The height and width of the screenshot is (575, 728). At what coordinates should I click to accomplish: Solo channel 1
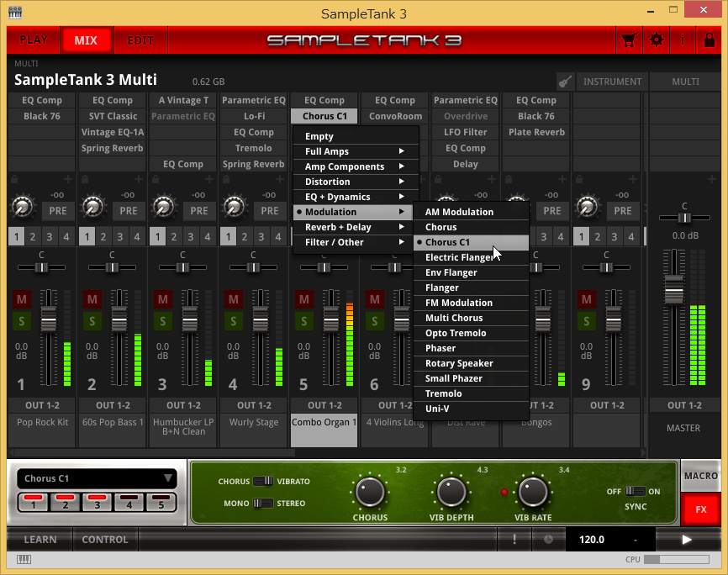[21, 321]
